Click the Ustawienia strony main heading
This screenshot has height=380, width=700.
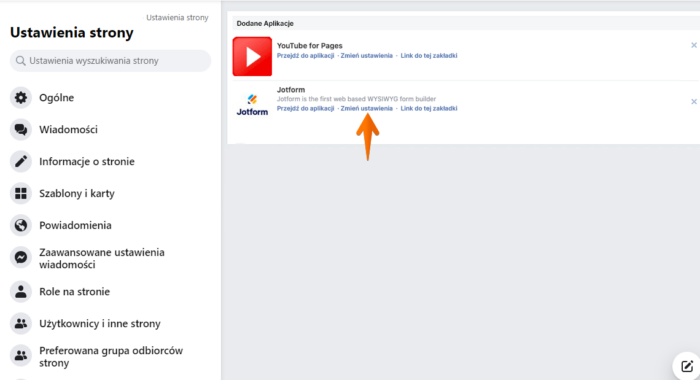[71, 33]
